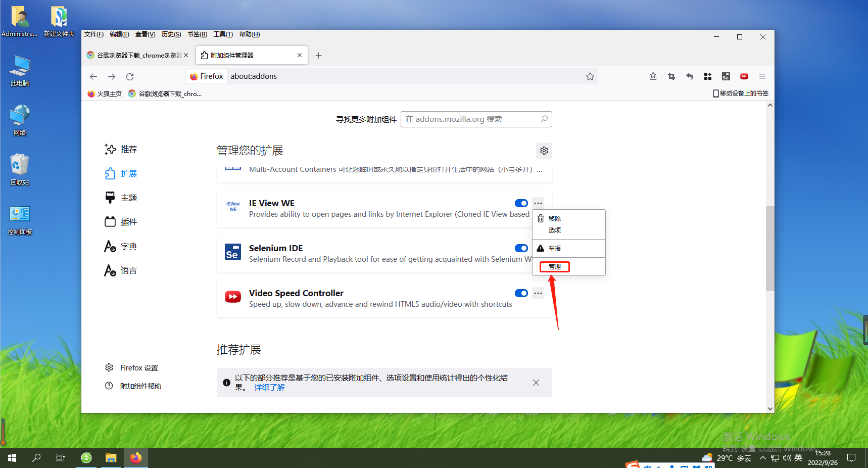Open the Themes sidebar category
Screen dimensions: 868x468
(x=121, y=198)
